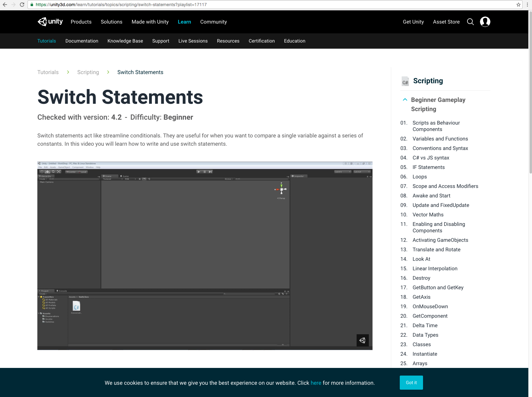Open Classes lesson

[x=421, y=344]
